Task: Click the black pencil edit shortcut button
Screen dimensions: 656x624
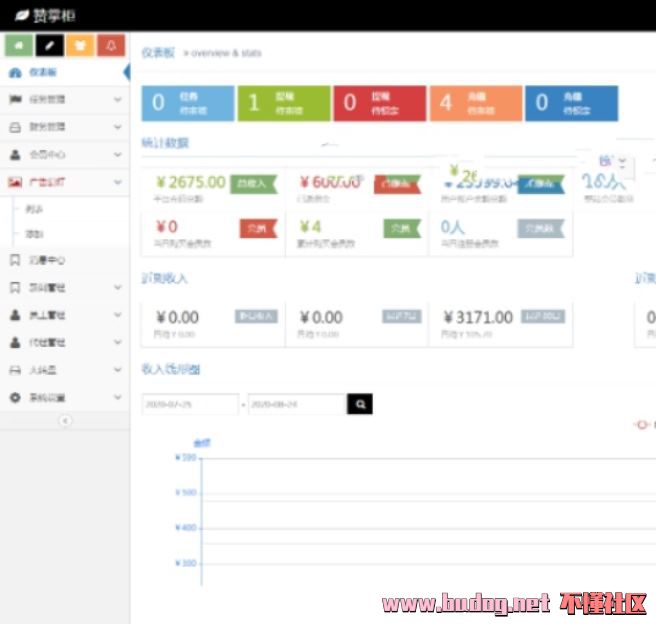Action: tap(50, 45)
